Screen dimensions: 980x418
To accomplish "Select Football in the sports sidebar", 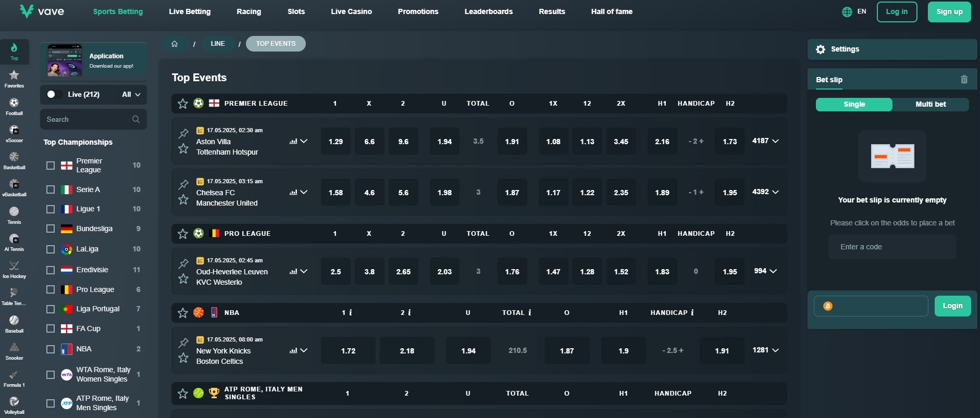I will (14, 106).
